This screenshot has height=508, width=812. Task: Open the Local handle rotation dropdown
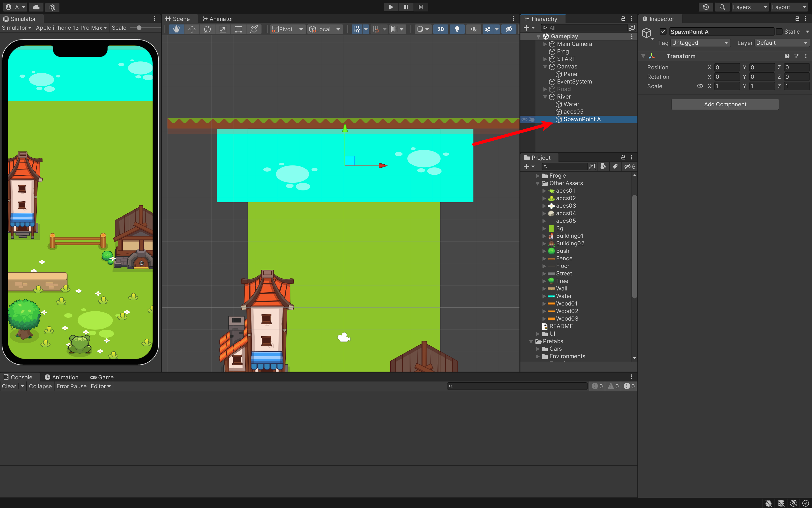point(325,29)
